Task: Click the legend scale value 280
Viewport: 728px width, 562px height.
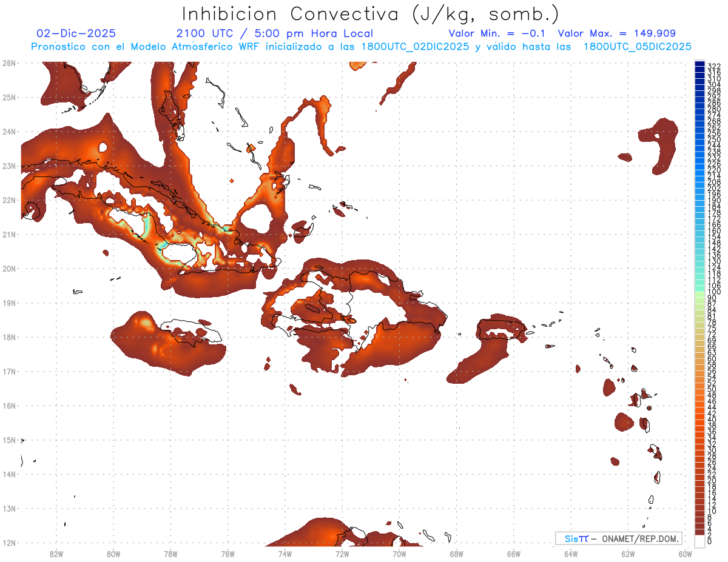Action: point(713,109)
